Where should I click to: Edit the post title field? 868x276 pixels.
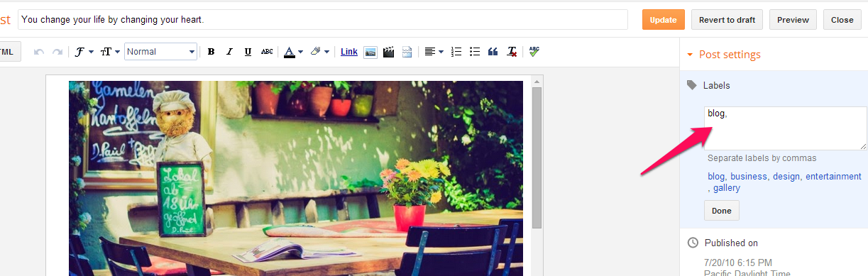(x=323, y=20)
